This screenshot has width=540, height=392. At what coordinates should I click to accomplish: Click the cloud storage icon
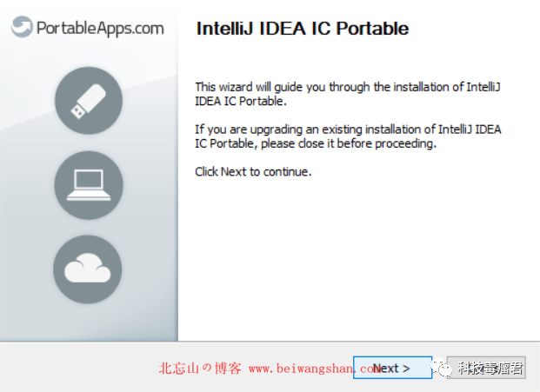click(x=89, y=269)
